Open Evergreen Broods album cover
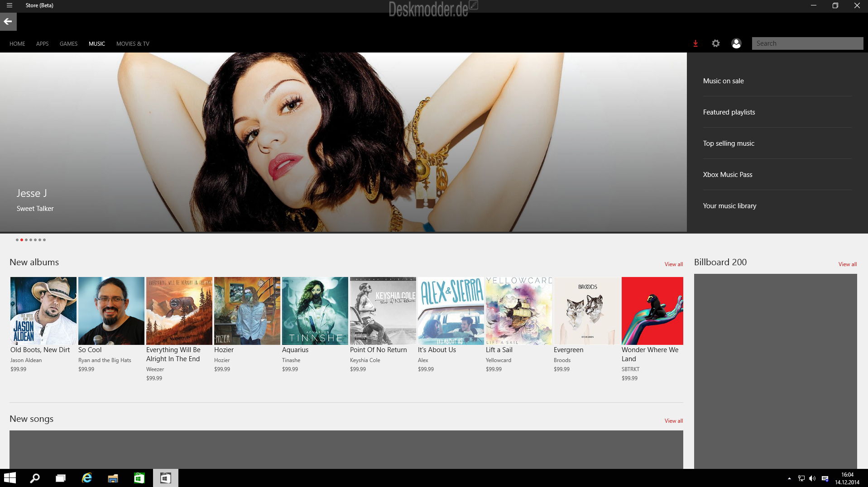 pyautogui.click(x=587, y=311)
